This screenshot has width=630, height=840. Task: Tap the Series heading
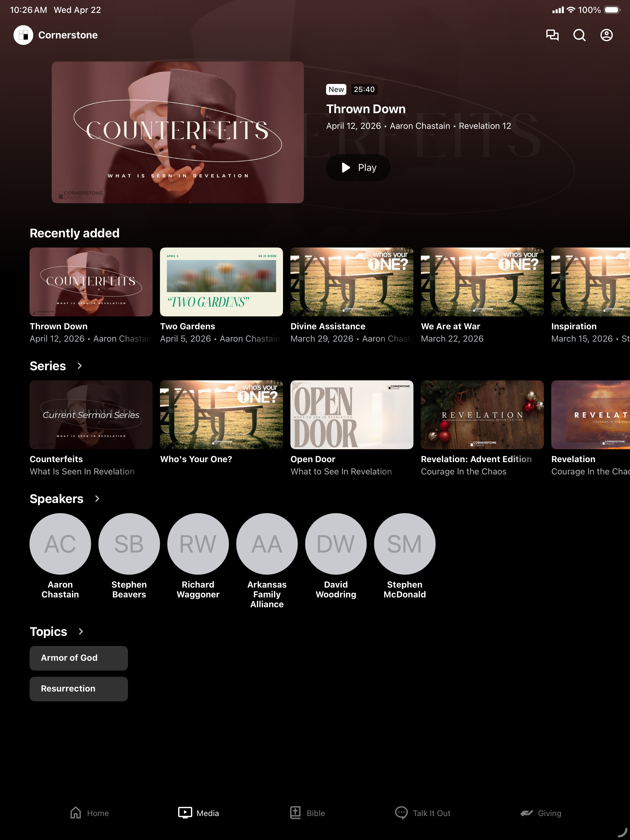click(48, 366)
